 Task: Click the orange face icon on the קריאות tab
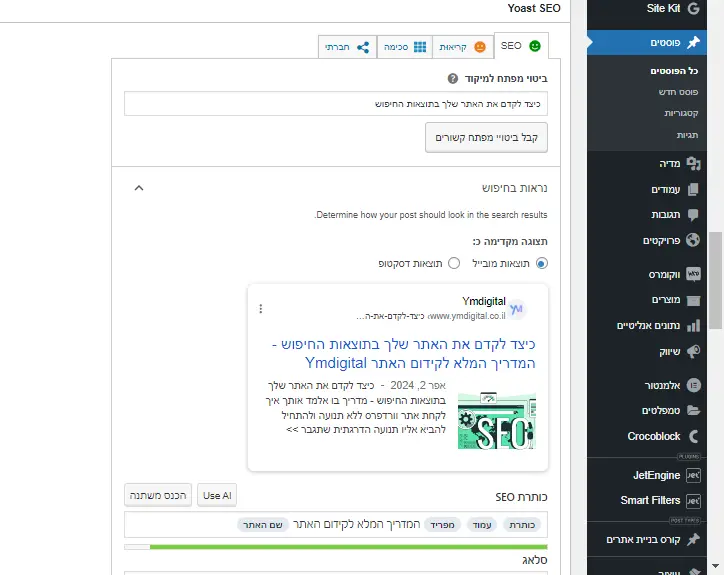480,47
